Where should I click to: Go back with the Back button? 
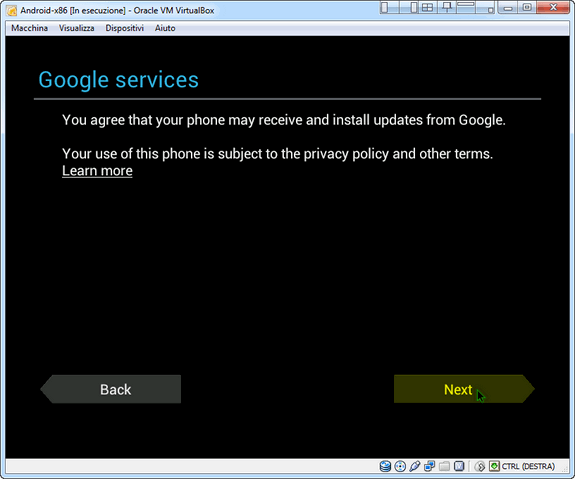110,389
